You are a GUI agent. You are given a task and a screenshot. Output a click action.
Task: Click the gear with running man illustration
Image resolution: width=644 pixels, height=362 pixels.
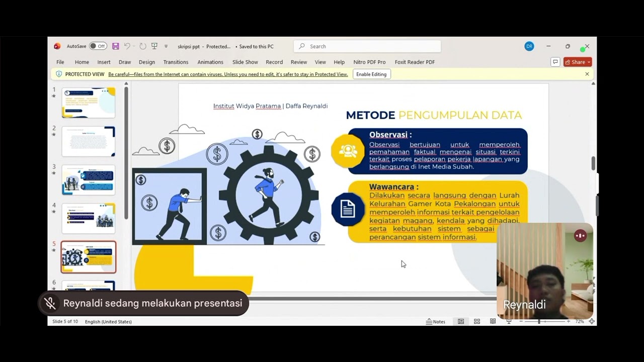(269, 195)
